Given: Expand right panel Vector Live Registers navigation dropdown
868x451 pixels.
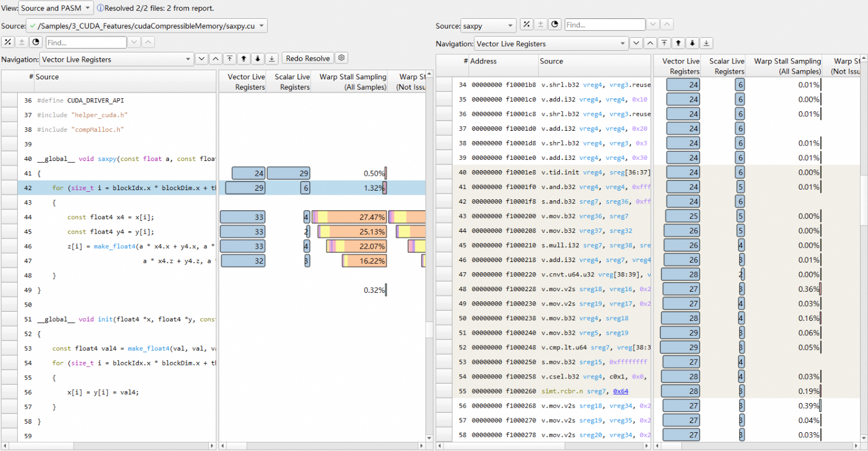Looking at the screenshot, I should (551, 43).
